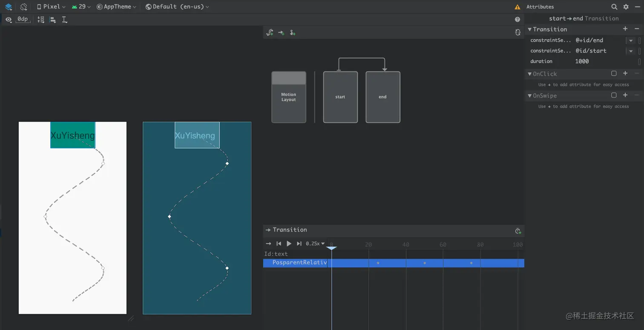Click the Create click or swipe handler icon
The height and width of the screenshot is (330, 644).
293,32
